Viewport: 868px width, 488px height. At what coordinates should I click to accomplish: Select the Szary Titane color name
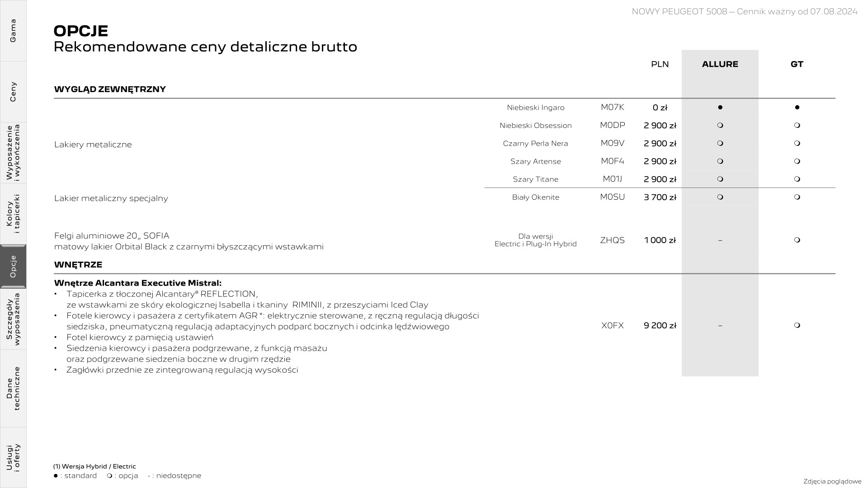tap(536, 179)
